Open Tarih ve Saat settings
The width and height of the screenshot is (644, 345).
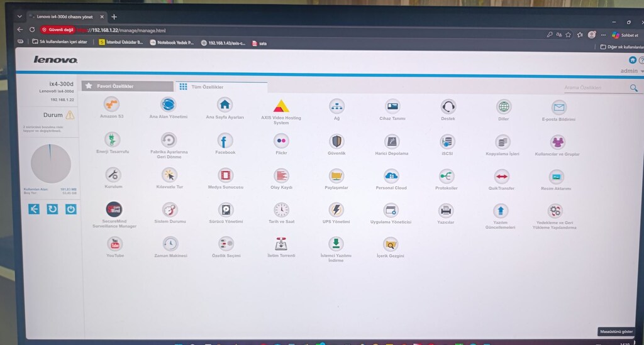(281, 210)
